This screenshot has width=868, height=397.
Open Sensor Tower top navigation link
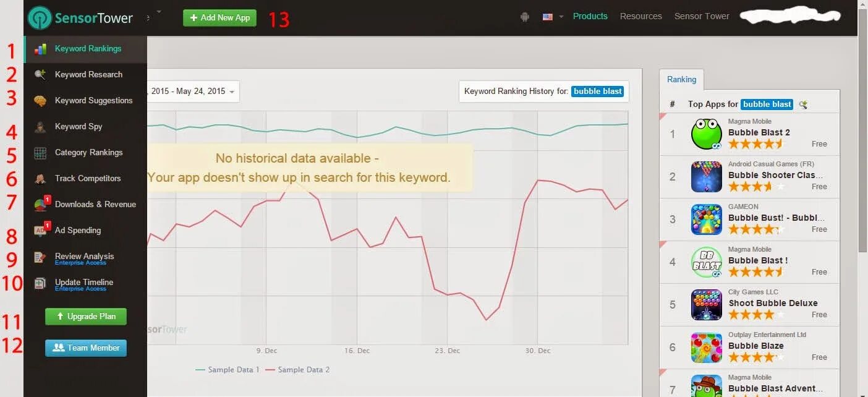702,17
